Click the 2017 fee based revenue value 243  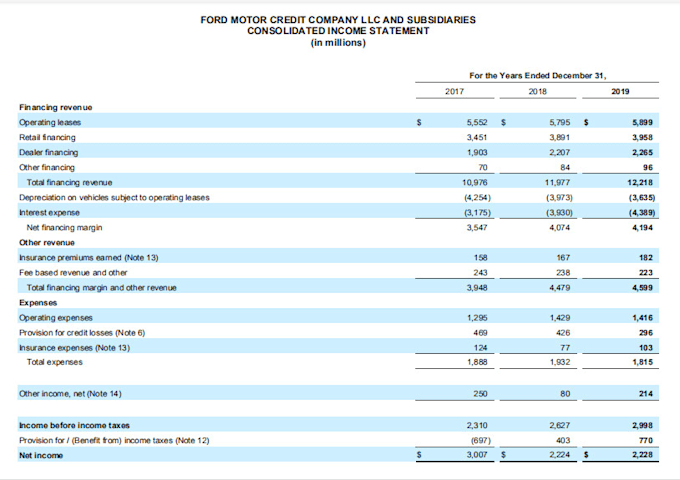(481, 273)
